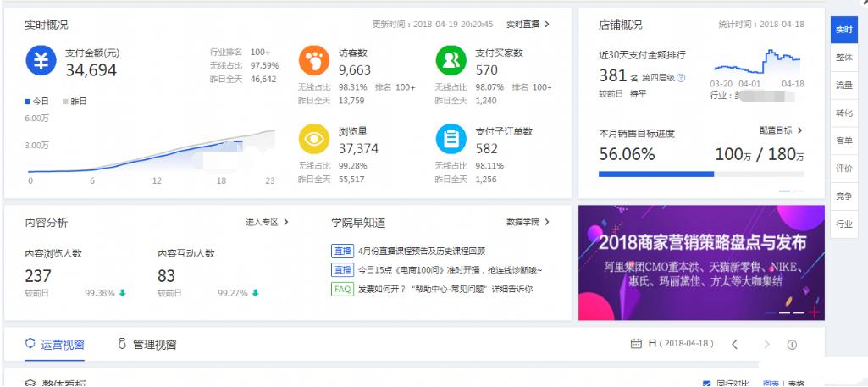Screen dimensions: 868x387
Task: Go to the next day arrow
Action: (x=766, y=345)
